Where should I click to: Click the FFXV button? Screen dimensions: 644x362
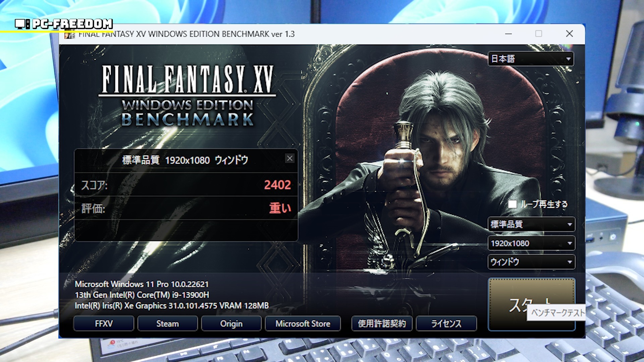pyautogui.click(x=104, y=323)
